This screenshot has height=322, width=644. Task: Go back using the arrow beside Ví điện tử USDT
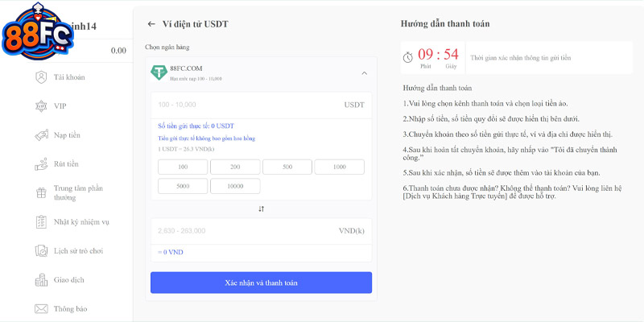pyautogui.click(x=151, y=24)
